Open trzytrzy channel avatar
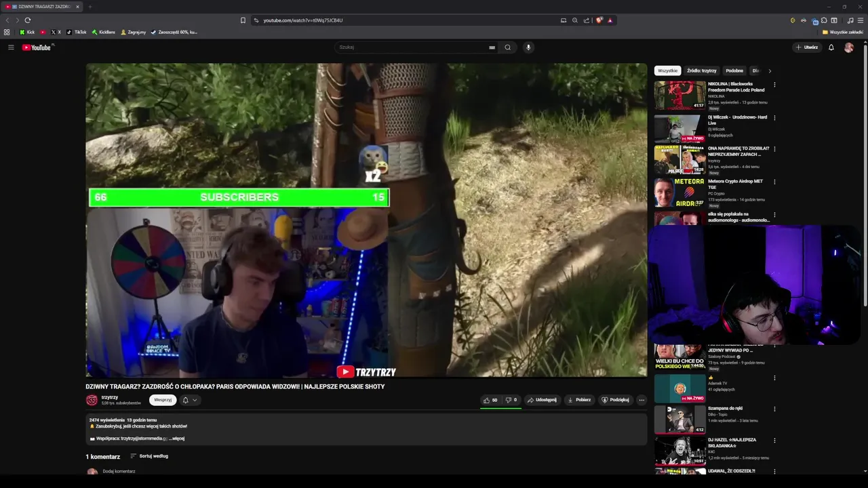The image size is (868, 488). [x=92, y=400]
